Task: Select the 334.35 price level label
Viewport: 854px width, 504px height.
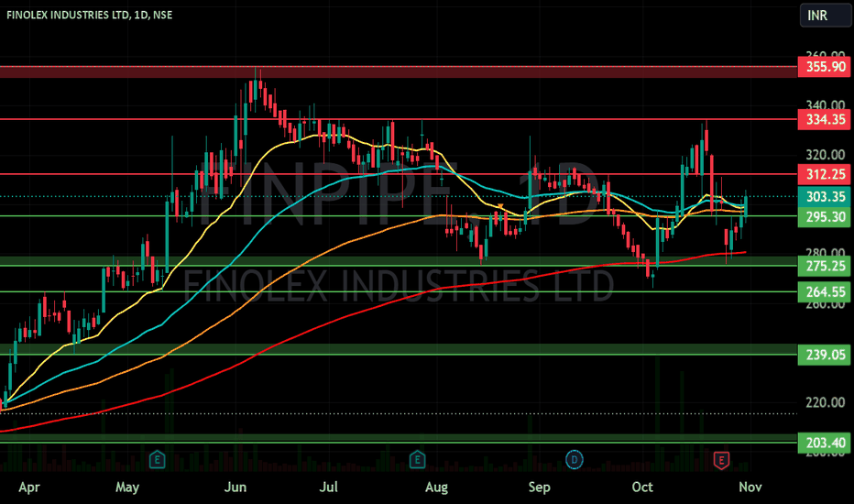Action: click(x=824, y=119)
